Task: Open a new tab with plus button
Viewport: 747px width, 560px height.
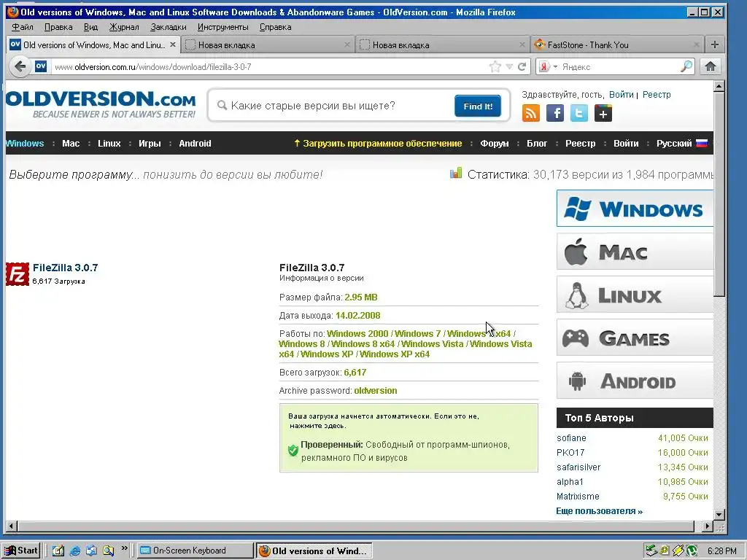Action: (x=714, y=44)
